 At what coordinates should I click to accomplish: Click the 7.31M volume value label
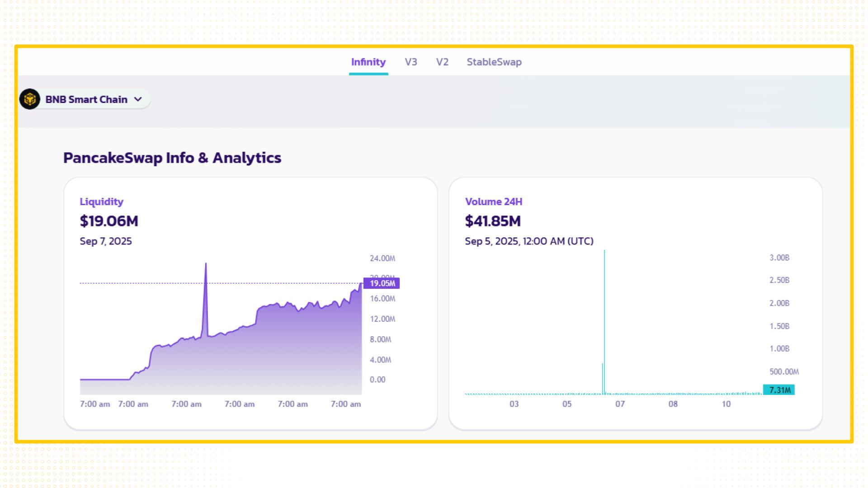[x=779, y=390]
